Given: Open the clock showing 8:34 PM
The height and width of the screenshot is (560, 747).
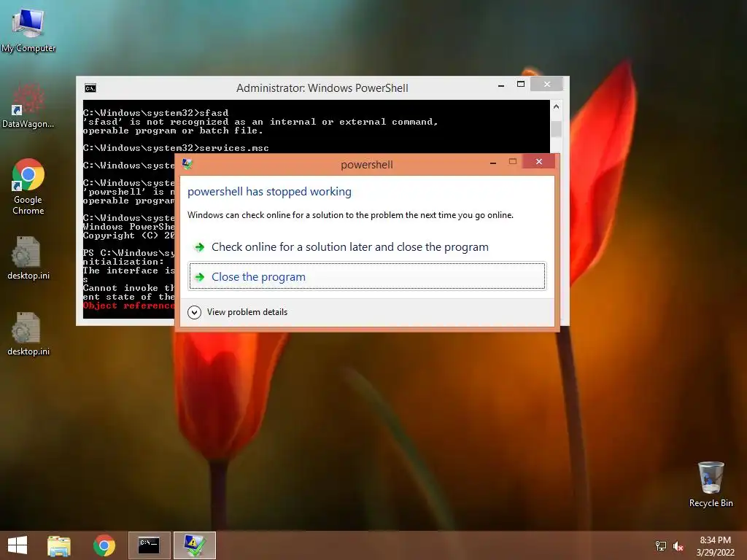Looking at the screenshot, I should pos(715,545).
